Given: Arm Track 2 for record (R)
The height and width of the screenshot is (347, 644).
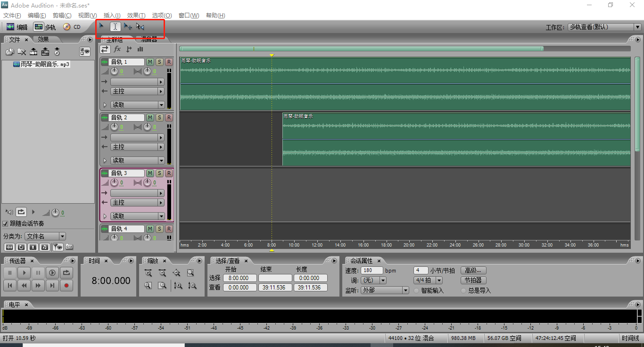Looking at the screenshot, I should (x=169, y=117).
